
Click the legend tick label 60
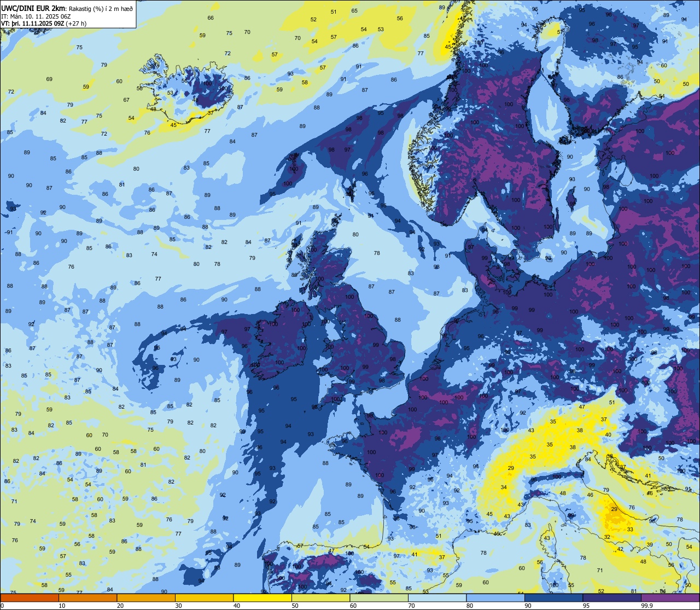[353, 606]
